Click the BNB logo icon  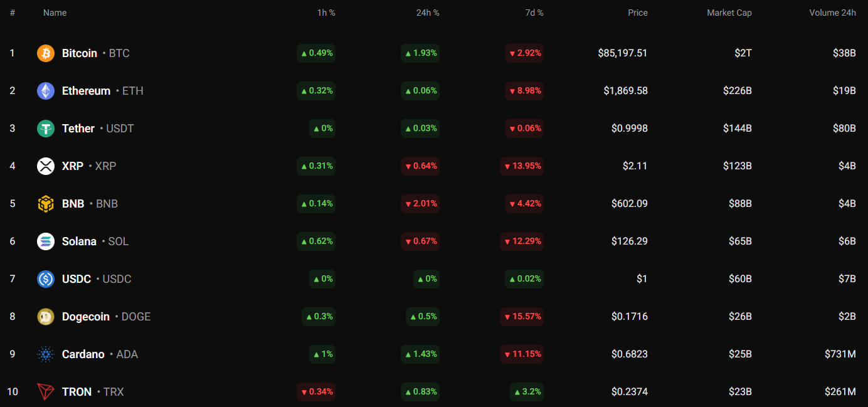coord(46,204)
